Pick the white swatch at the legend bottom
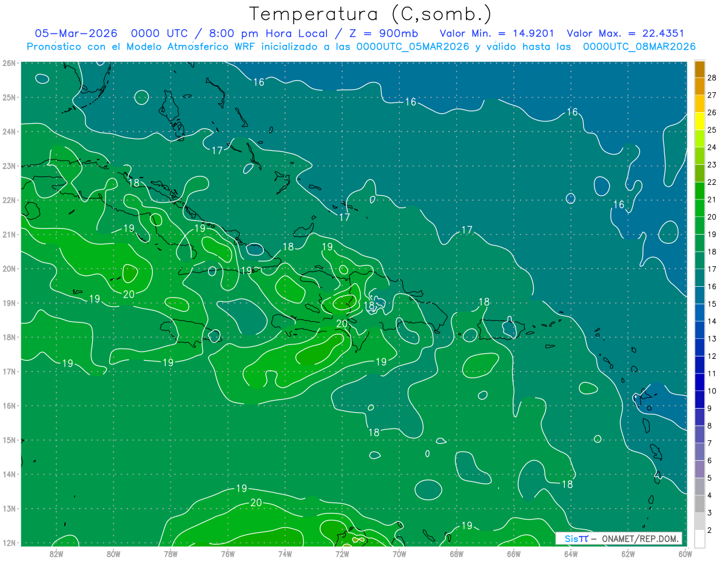 coord(699,538)
